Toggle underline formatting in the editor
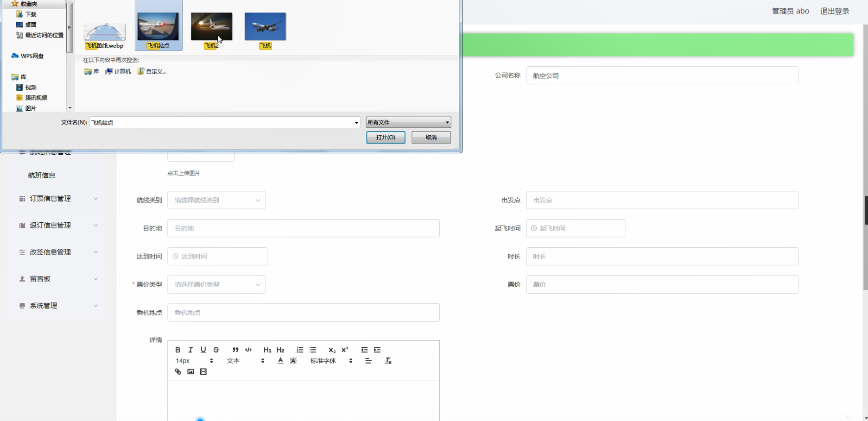 203,350
